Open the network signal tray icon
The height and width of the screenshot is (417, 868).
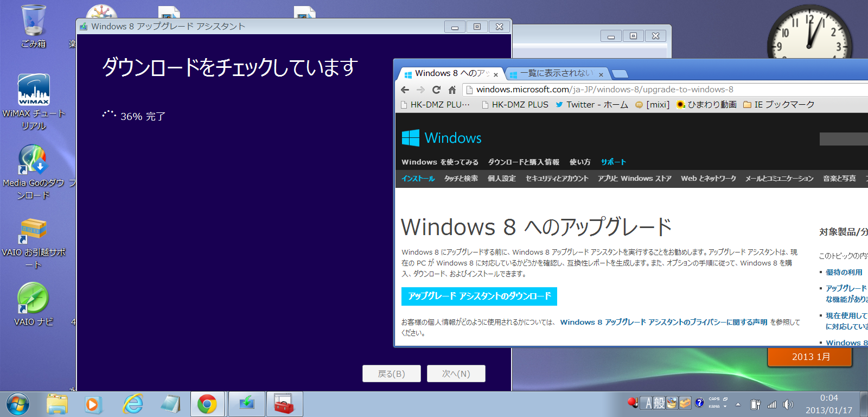point(772,405)
